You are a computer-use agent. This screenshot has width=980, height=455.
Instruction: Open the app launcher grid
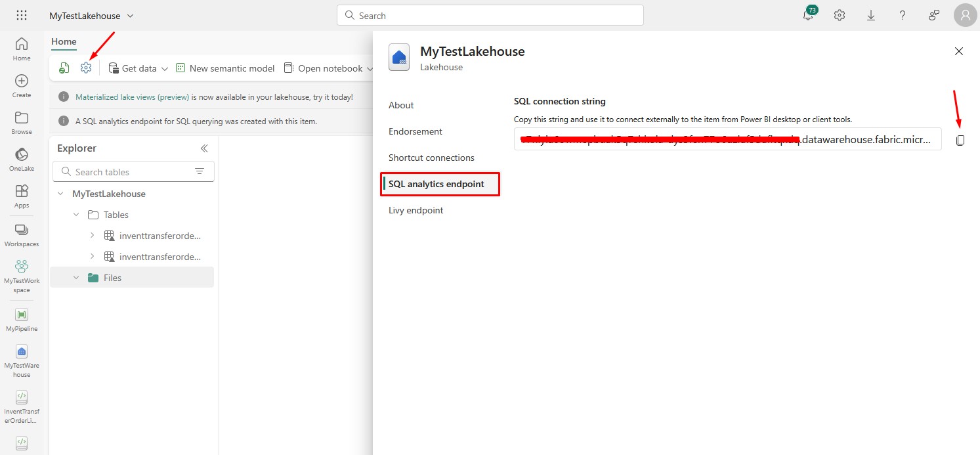(x=22, y=15)
